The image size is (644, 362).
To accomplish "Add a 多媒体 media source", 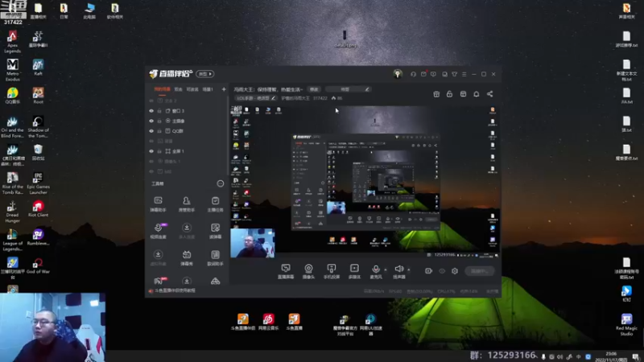I will (x=354, y=271).
